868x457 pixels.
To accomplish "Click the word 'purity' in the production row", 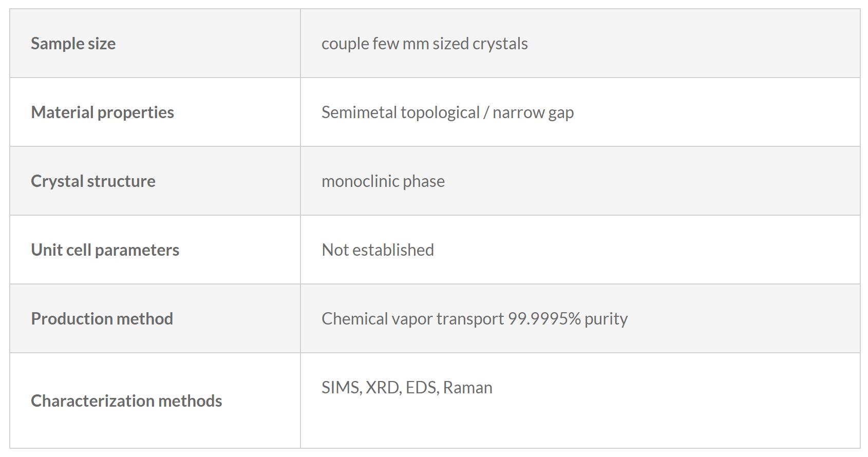I will coord(606,319).
